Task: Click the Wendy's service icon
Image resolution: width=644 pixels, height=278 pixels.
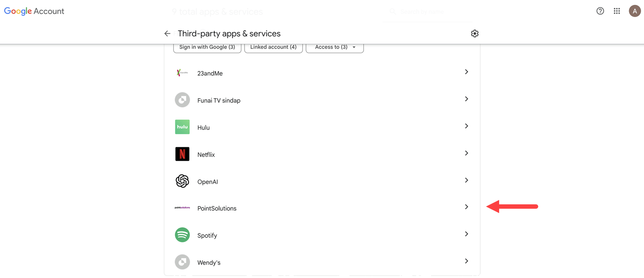Action: [182, 262]
